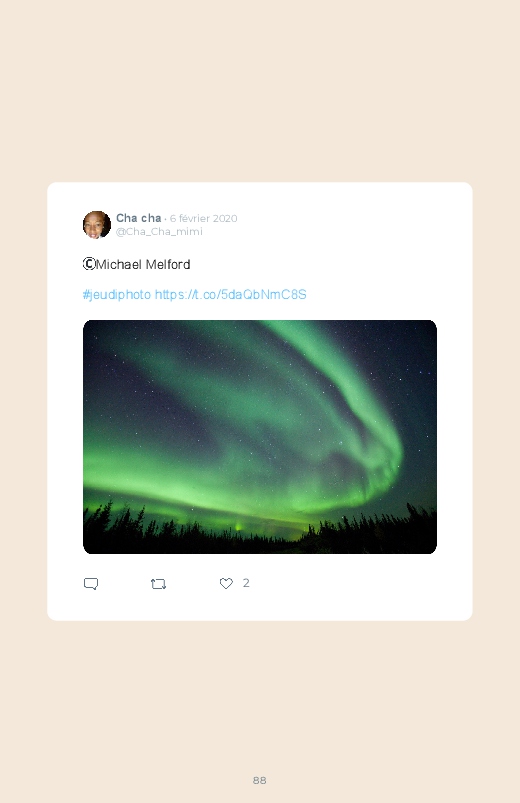Click the page number 88
Image resolution: width=520 pixels, height=803 pixels.
click(x=259, y=780)
